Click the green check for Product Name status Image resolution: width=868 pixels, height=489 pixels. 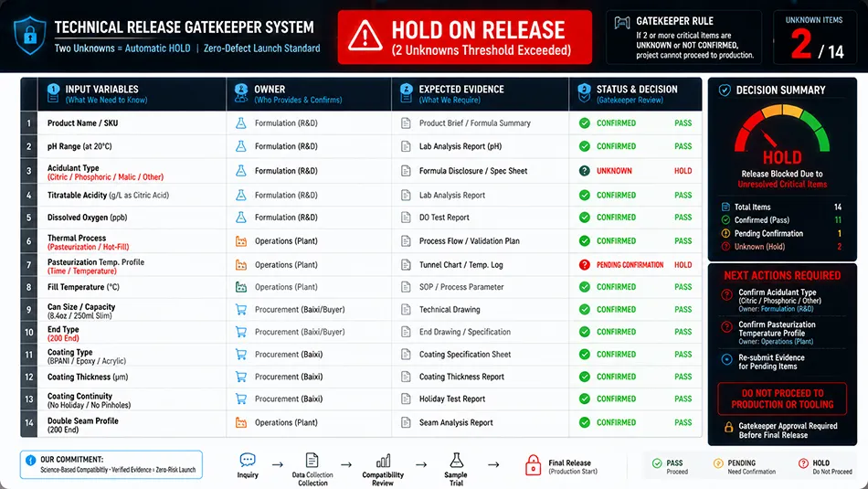point(585,123)
